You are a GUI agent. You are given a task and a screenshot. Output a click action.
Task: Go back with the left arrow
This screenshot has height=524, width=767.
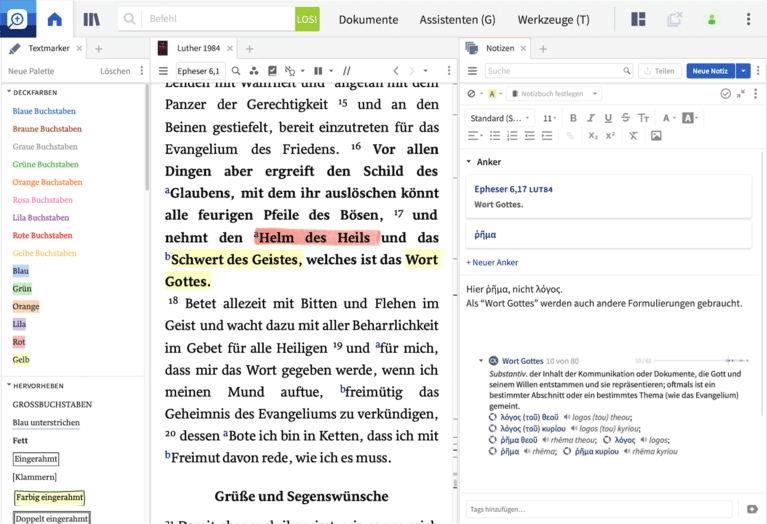click(396, 71)
